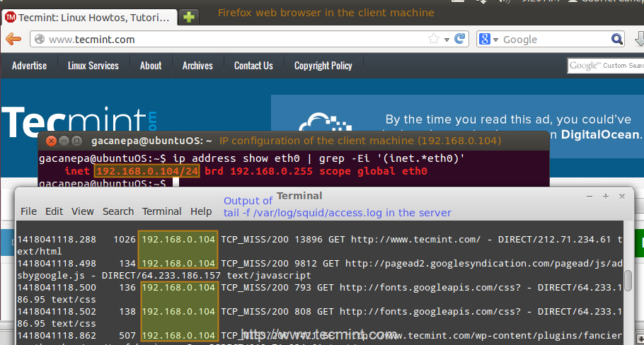
Task: Click the 192.168.0.104/24 inet address text
Action: [x=147, y=171]
